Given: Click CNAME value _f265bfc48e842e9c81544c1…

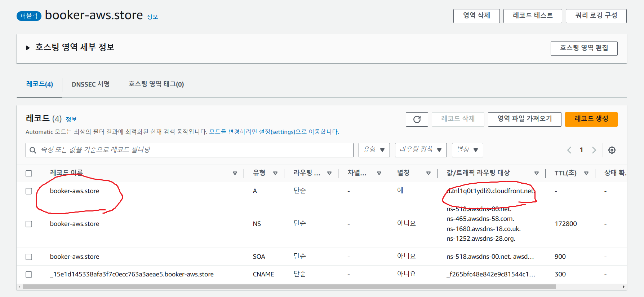Looking at the screenshot, I should point(491,274).
